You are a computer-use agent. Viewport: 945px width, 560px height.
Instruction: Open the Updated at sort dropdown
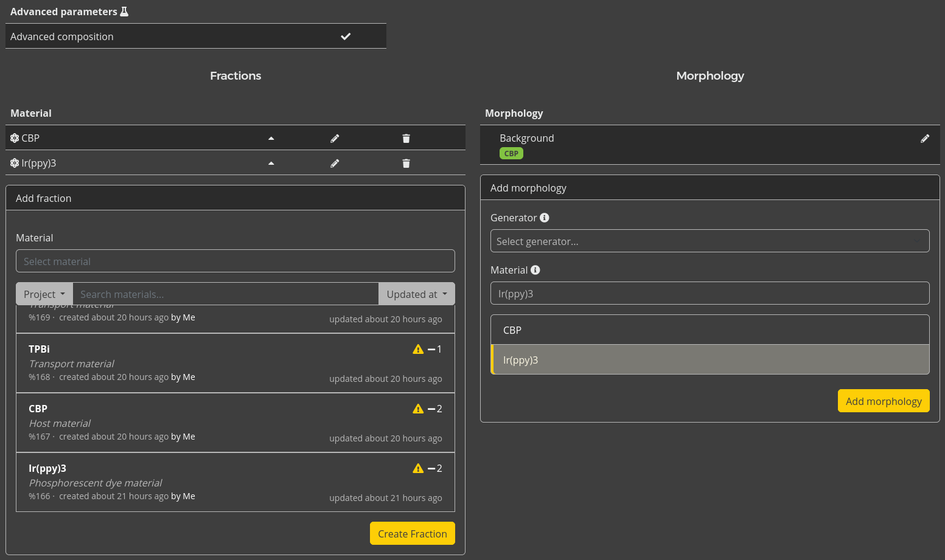click(416, 294)
